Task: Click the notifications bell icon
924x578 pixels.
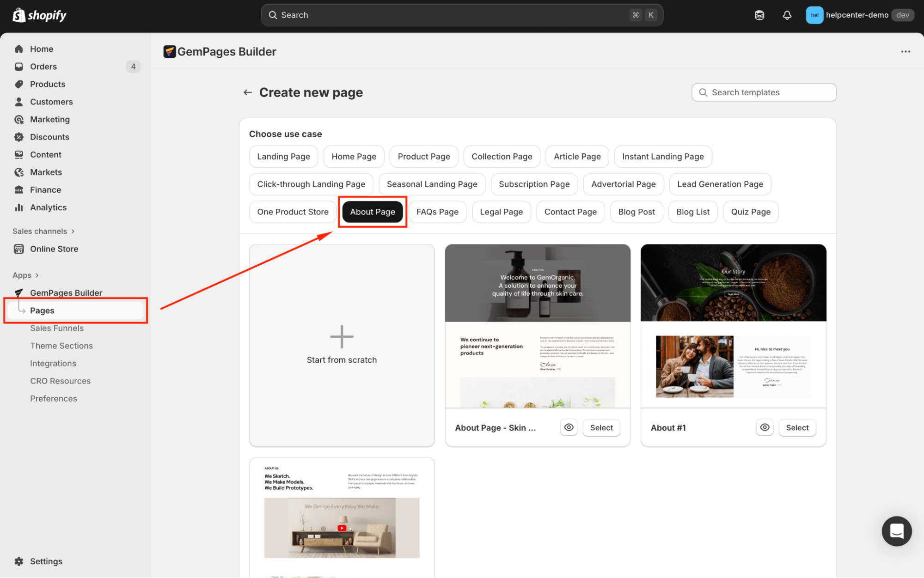Action: click(787, 15)
